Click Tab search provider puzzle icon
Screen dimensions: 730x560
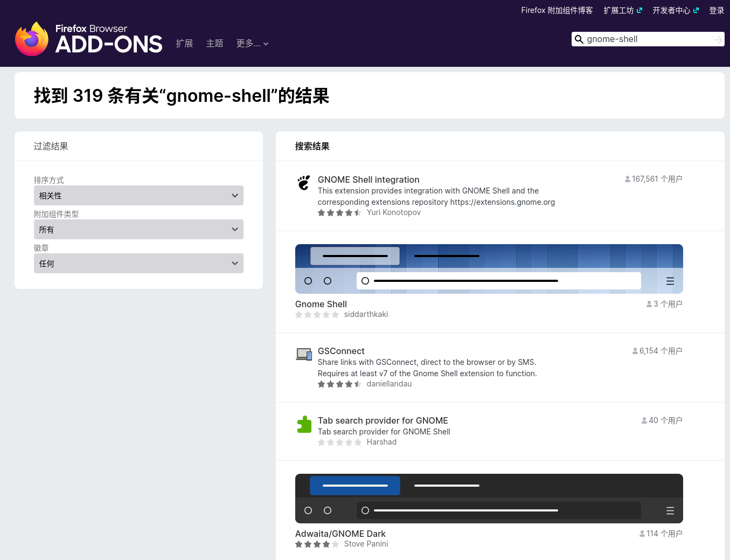304,424
